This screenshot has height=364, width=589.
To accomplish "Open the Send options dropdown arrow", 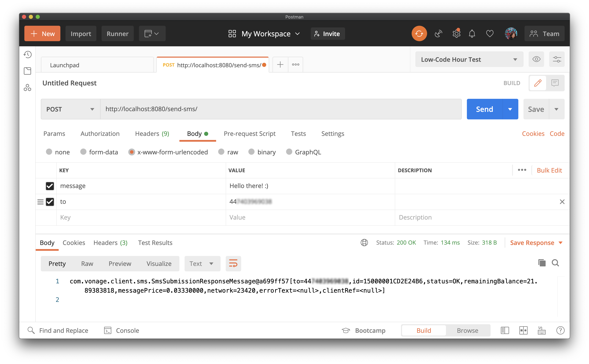I will tap(510, 109).
